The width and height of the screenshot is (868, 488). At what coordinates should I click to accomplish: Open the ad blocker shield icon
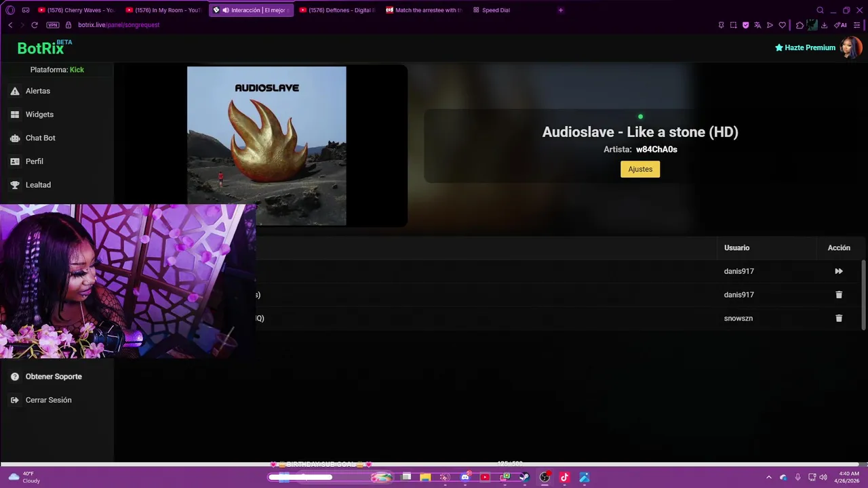click(x=745, y=25)
